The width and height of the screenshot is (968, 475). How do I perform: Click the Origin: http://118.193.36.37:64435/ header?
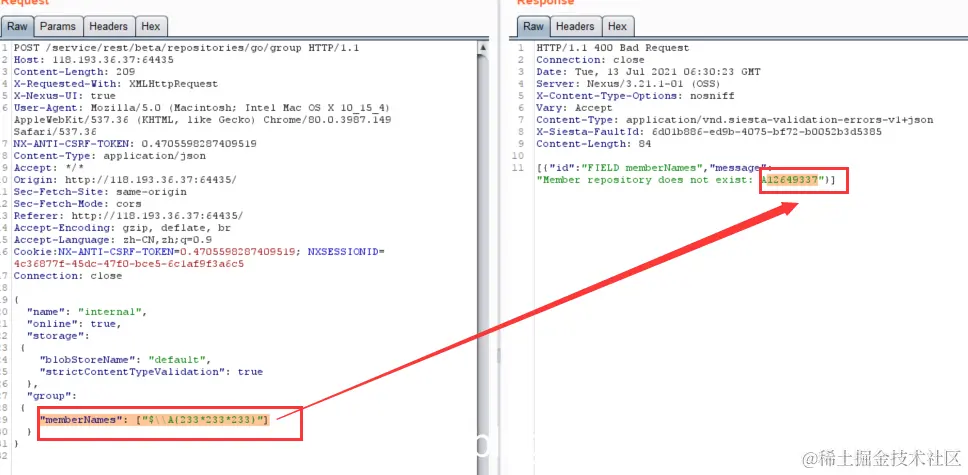tap(125, 180)
